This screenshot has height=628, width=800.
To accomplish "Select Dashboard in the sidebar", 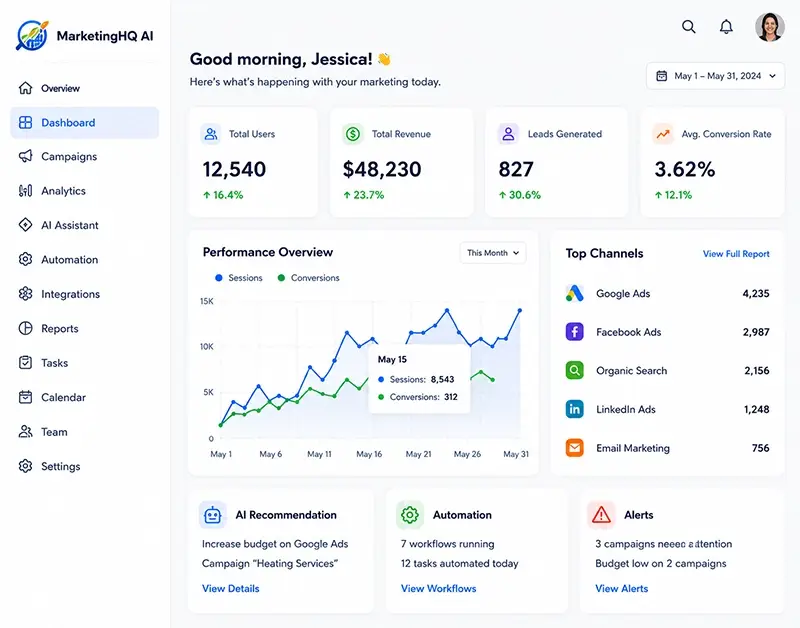I will pos(85,122).
